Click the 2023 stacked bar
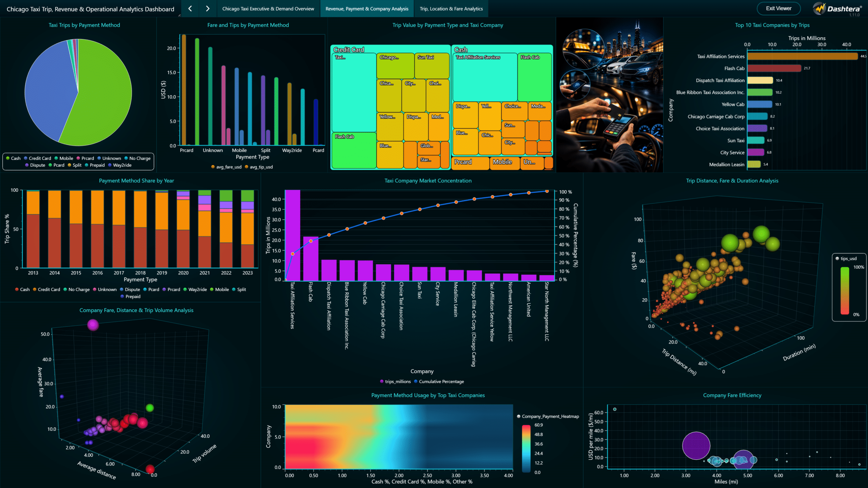This screenshot has height=488, width=868. coord(247,229)
